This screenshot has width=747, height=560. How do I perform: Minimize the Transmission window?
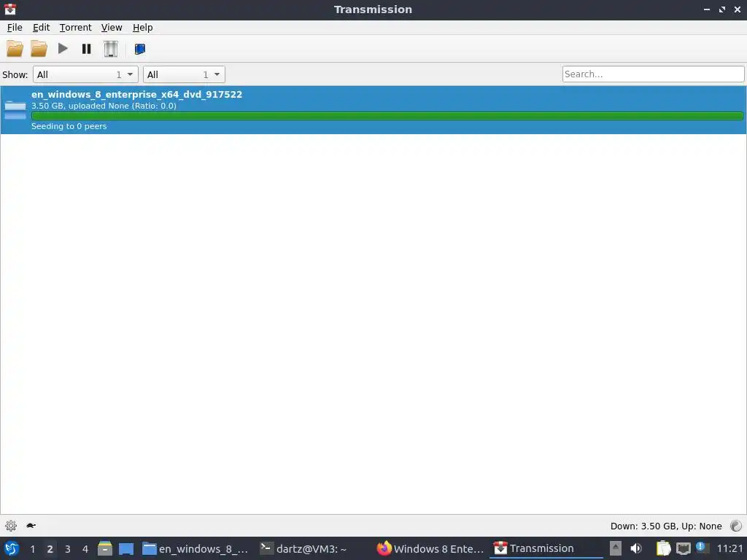tap(707, 9)
